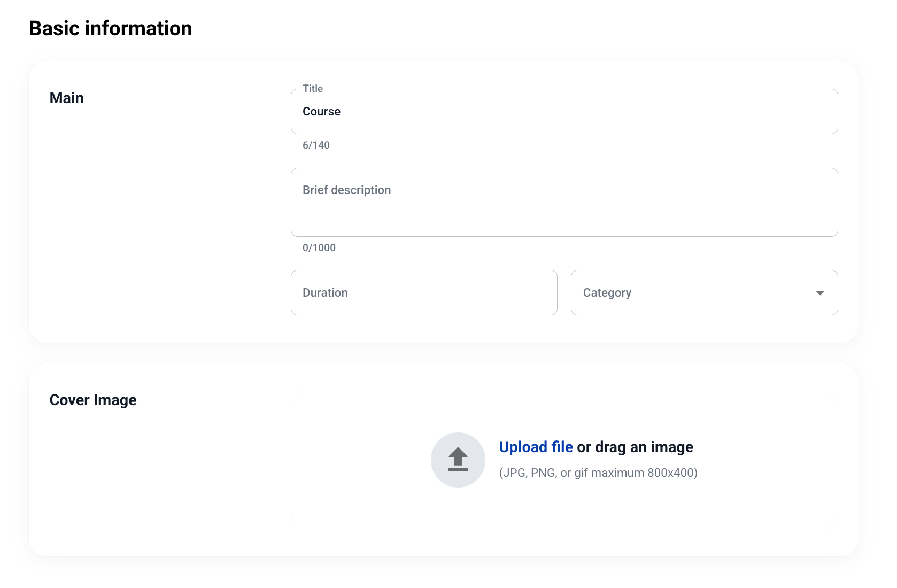Click the "Course" text in Title
The width and height of the screenshot is (897, 588).
(321, 112)
